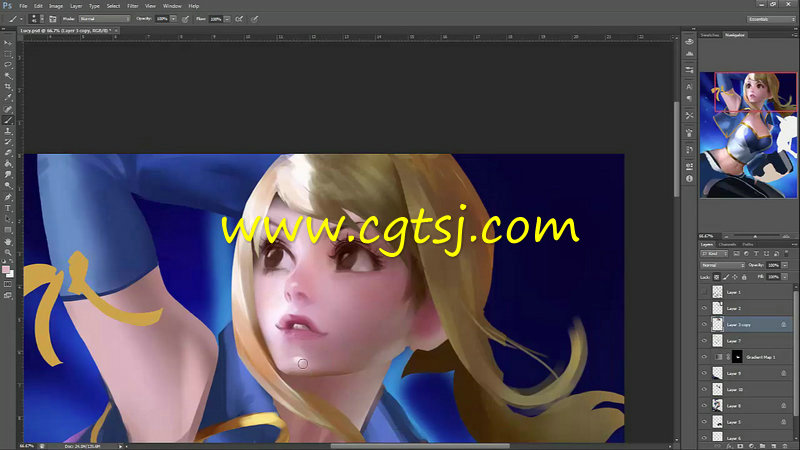Viewport: 800px width, 450px height.
Task: Select the Rectangle shape tool
Action: pyautogui.click(x=8, y=230)
